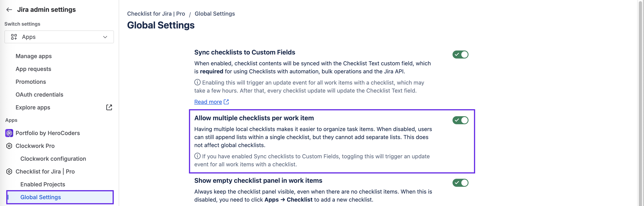Toggle Show empty checklist panel in work items
The image size is (644, 206).
[x=460, y=183]
